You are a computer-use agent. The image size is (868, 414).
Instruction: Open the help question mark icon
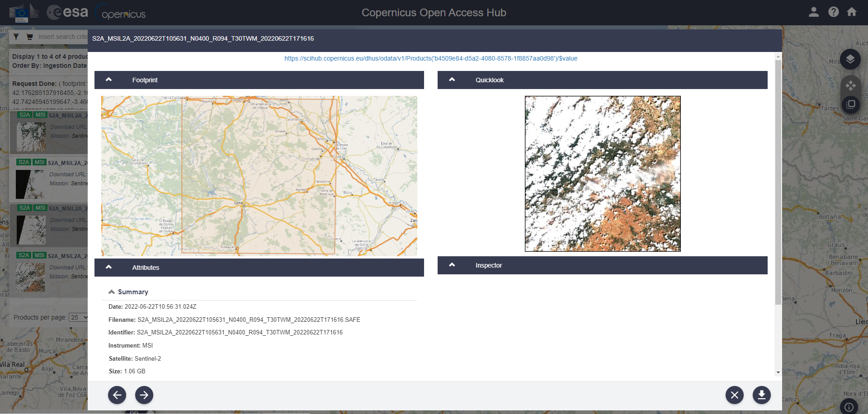(833, 12)
